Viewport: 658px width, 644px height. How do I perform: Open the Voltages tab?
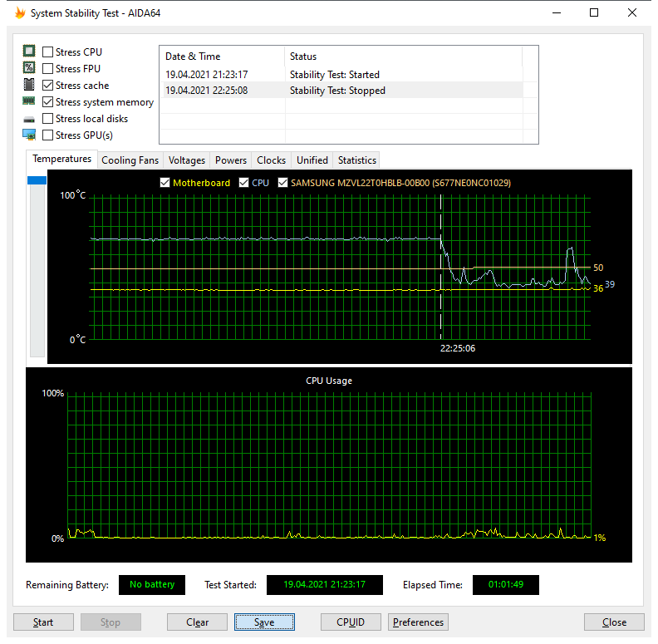click(187, 160)
